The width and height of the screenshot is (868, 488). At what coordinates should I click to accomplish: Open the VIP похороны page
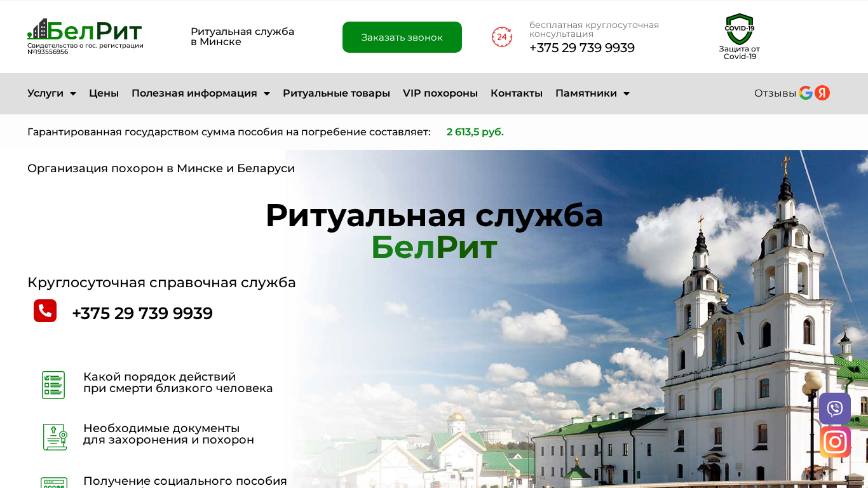click(x=440, y=93)
